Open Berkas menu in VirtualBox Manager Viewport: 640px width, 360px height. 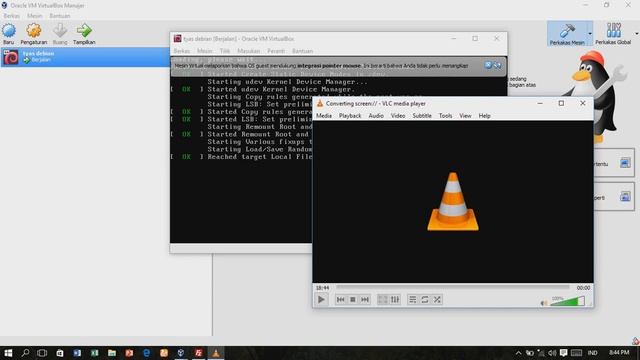(x=11, y=16)
